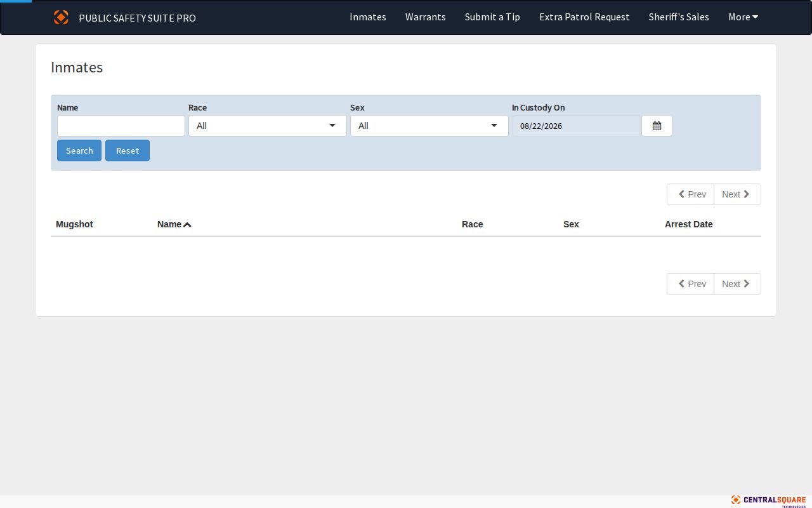Expand the Sex dropdown
Screen dimensions: 812x508
429,126
